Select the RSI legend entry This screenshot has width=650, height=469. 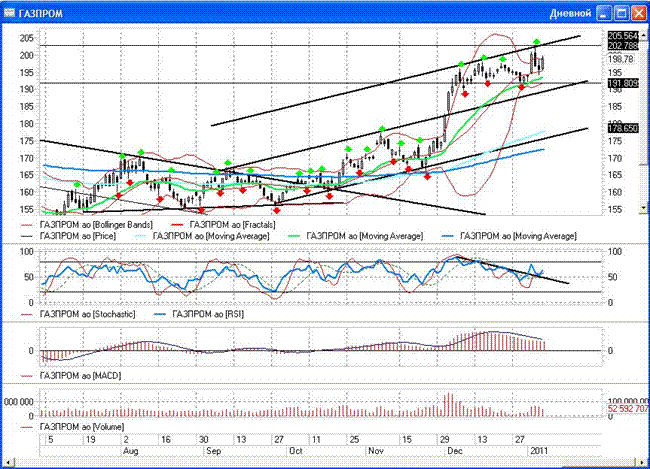[x=199, y=314]
